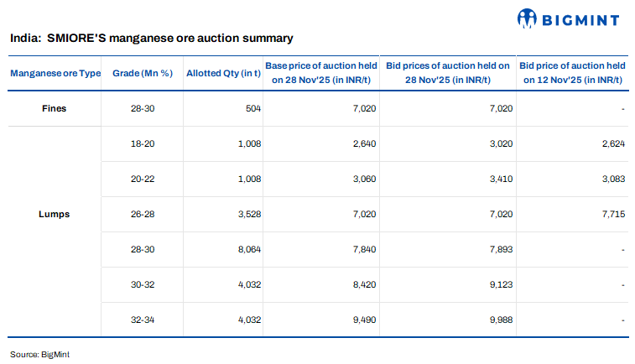The height and width of the screenshot is (364, 635).
Task: Select the Manganese ore Type column header
Action: click(55, 73)
